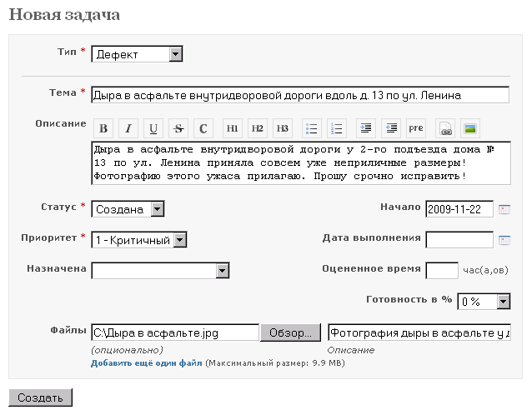Click the Обзор... browse button
532x415 pixels.
pos(290,332)
